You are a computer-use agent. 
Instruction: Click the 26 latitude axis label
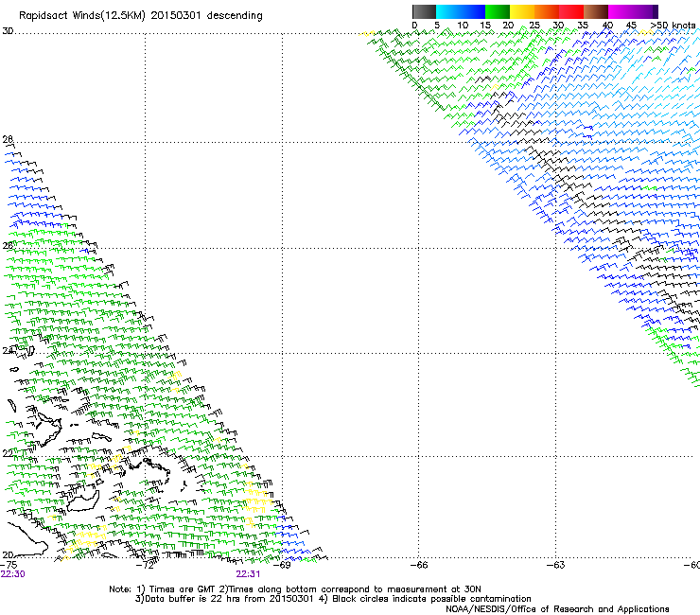(8, 246)
